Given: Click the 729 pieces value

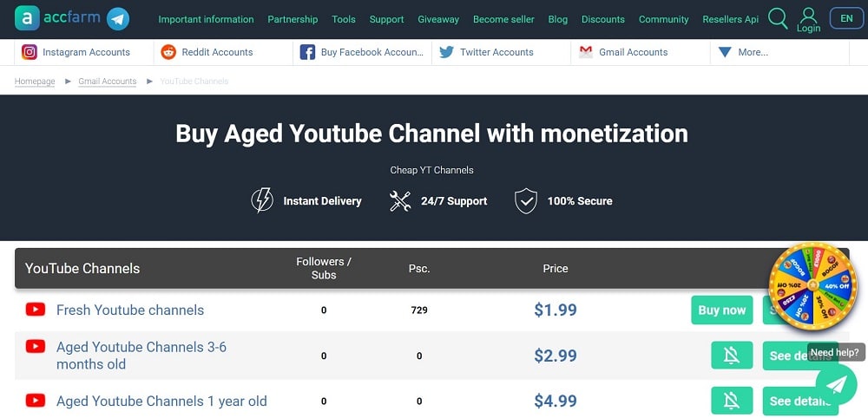Looking at the screenshot, I should coord(419,310).
